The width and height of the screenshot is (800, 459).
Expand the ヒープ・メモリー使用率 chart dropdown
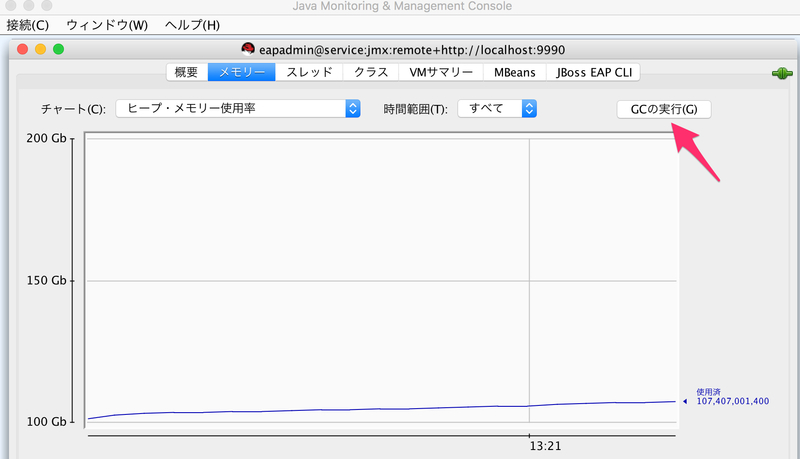238,109
